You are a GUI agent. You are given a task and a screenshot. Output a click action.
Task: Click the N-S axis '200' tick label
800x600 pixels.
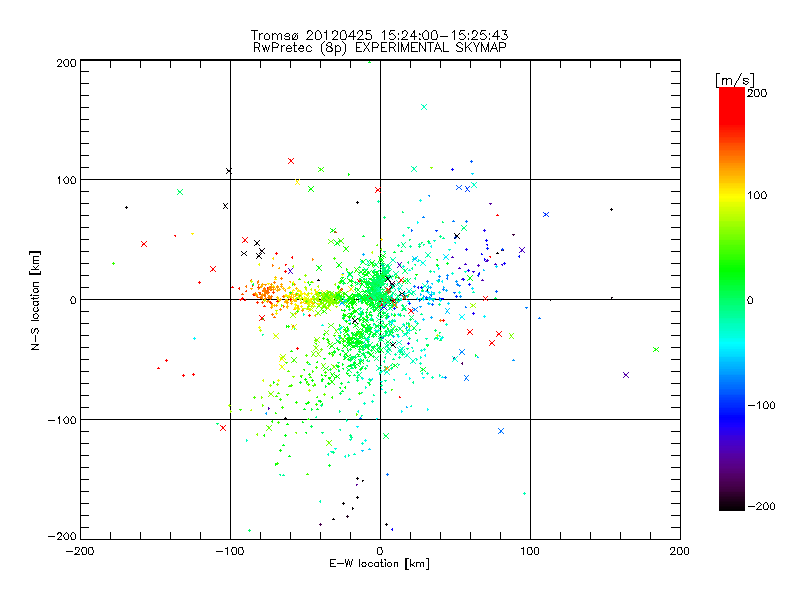[x=66, y=63]
